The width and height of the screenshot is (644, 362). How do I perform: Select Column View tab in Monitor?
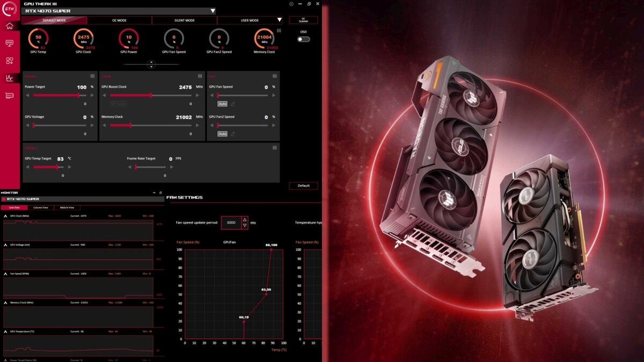41,208
